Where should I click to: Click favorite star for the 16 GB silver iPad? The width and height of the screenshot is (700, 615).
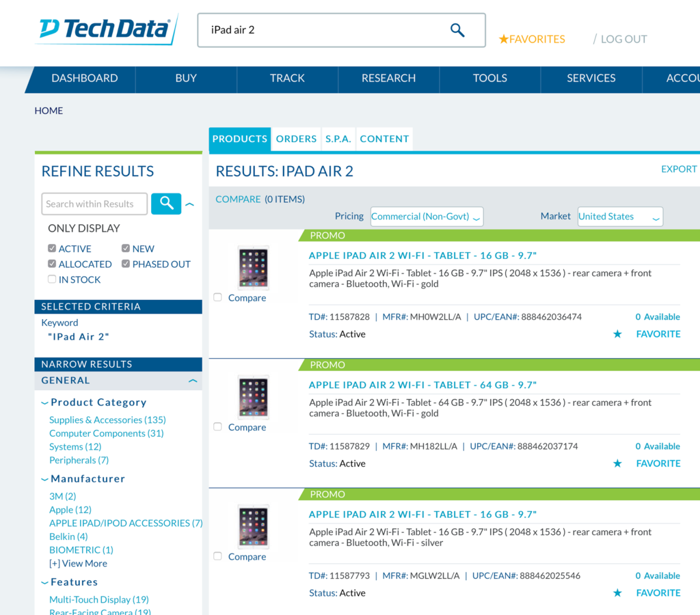617,592
